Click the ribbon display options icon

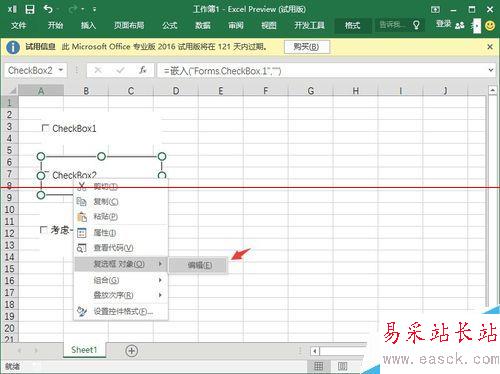[435, 9]
